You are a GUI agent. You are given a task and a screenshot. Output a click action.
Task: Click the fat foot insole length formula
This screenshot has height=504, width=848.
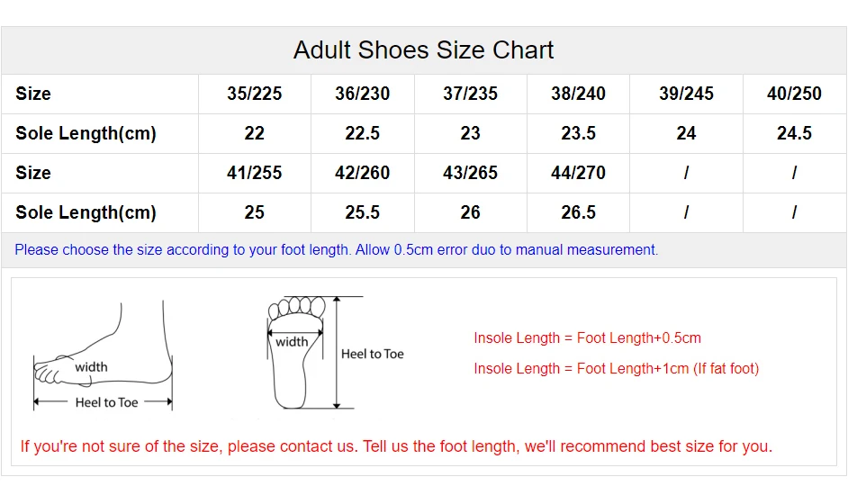point(617,369)
